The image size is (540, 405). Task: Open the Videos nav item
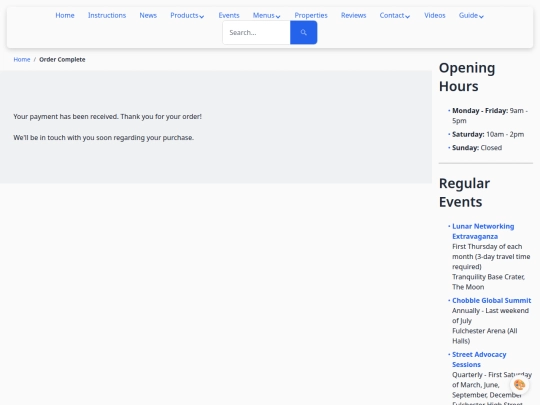pyautogui.click(x=435, y=15)
